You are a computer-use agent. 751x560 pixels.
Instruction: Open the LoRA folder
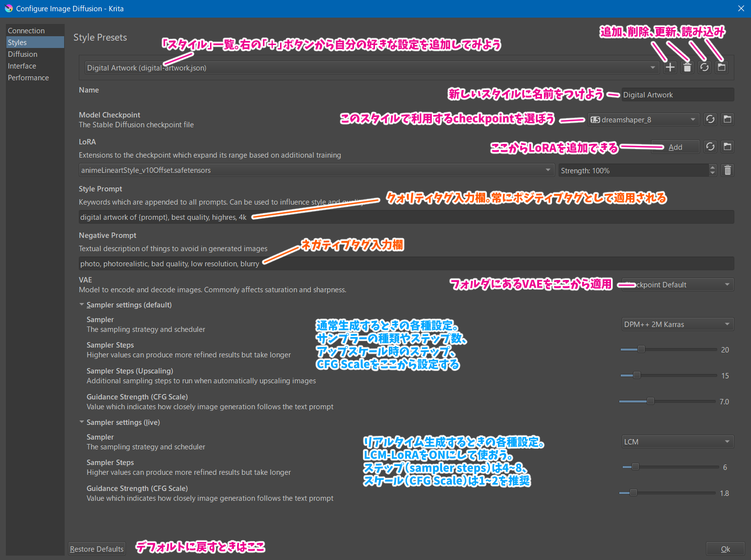(x=728, y=146)
